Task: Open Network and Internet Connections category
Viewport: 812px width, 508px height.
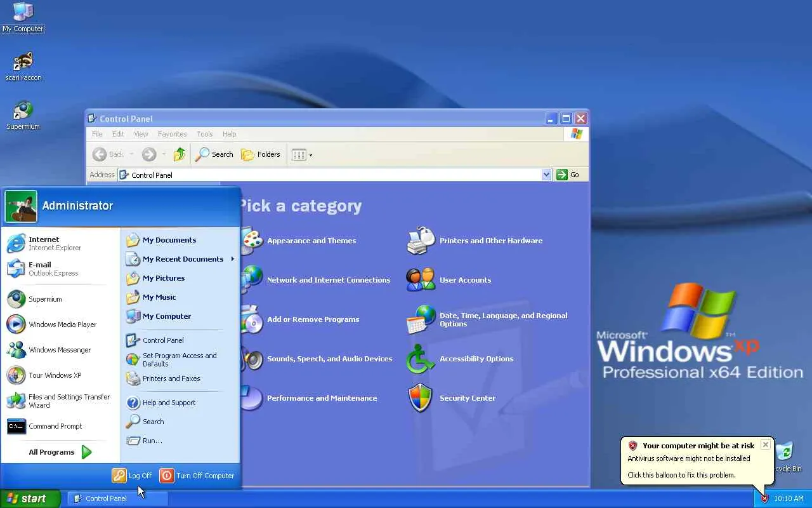Action: [329, 280]
